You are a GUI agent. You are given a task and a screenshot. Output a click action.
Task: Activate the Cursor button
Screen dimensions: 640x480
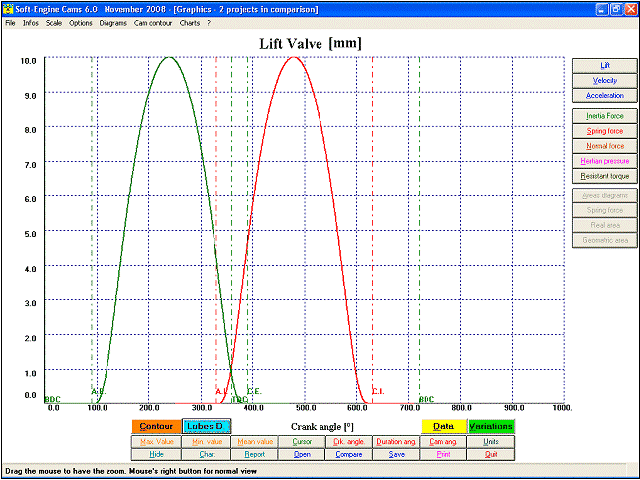pos(302,442)
